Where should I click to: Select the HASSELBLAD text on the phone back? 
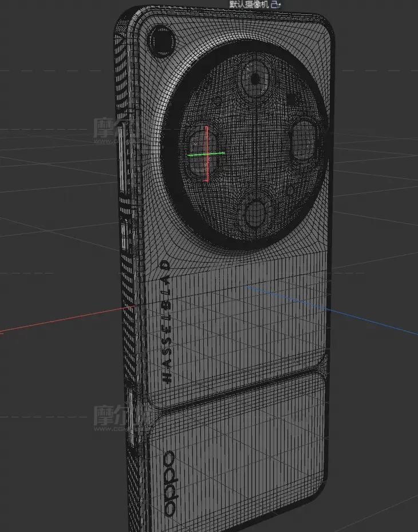coord(165,321)
